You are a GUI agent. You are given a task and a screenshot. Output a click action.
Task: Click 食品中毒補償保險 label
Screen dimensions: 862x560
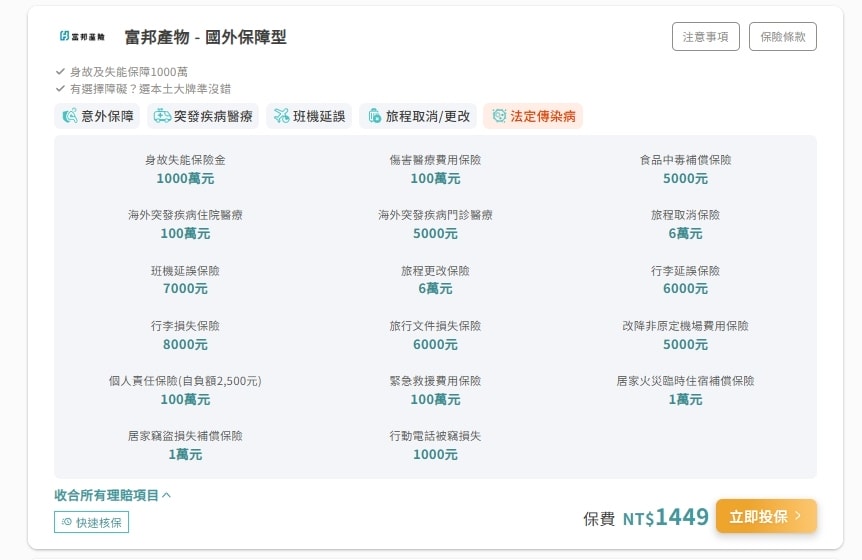tap(686, 160)
